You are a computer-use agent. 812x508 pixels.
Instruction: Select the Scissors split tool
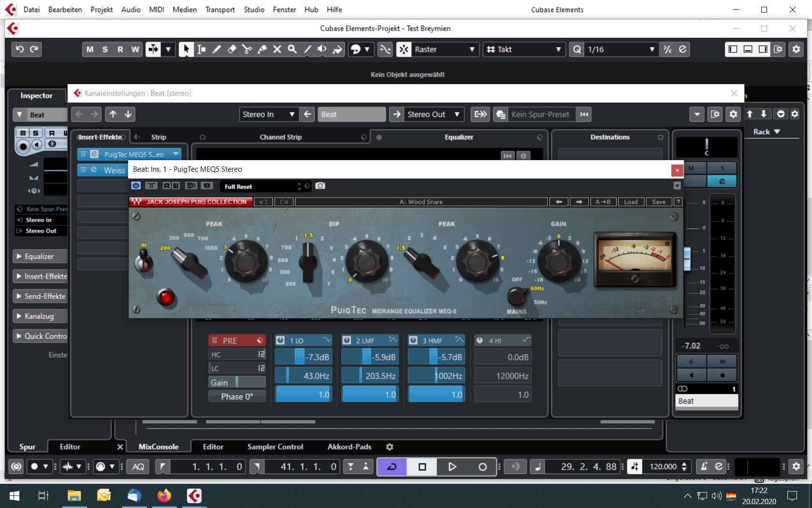pyautogui.click(x=247, y=49)
